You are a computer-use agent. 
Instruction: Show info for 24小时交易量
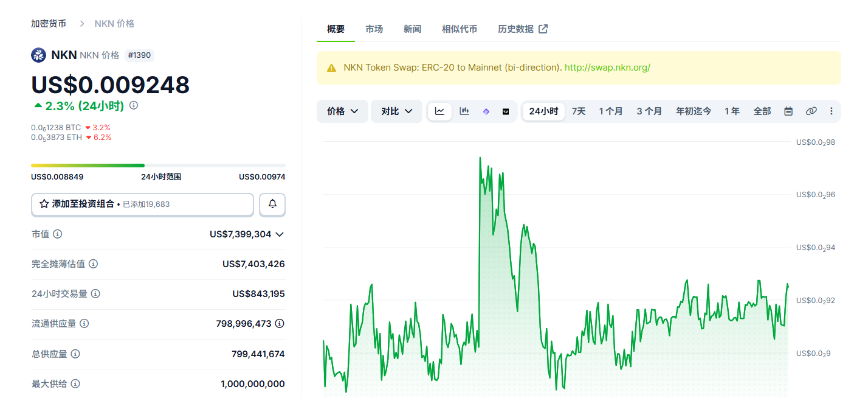tap(95, 293)
